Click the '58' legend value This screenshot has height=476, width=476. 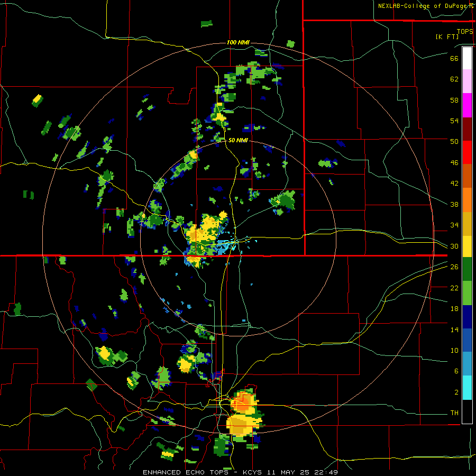[454, 100]
